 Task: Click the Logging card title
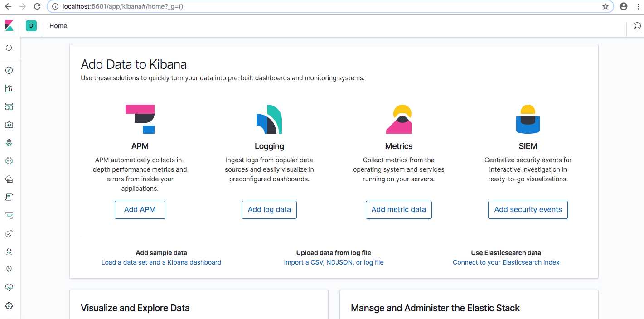tap(269, 146)
